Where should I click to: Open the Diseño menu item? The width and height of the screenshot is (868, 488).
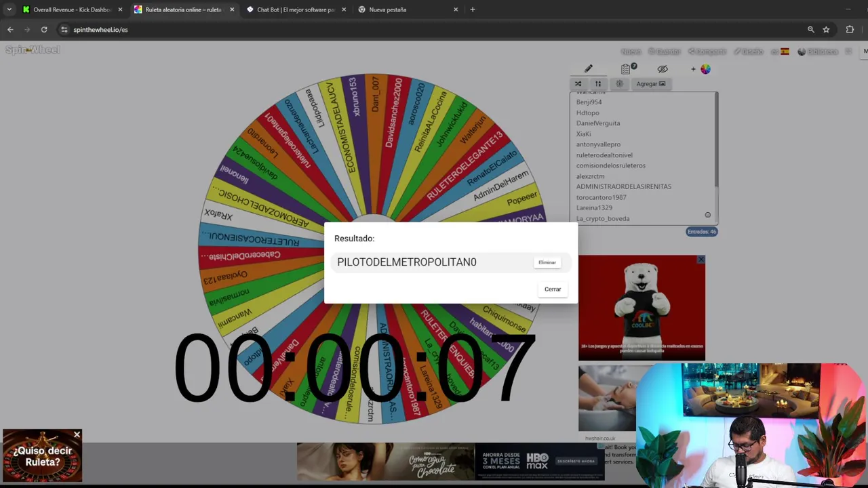[x=749, y=52]
